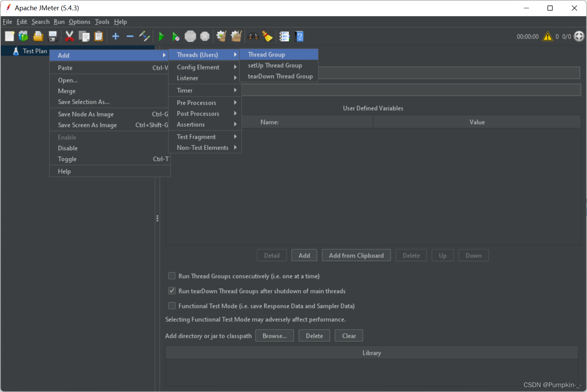The width and height of the screenshot is (587, 392).
Task: Expand Timer submenu
Action: (205, 90)
